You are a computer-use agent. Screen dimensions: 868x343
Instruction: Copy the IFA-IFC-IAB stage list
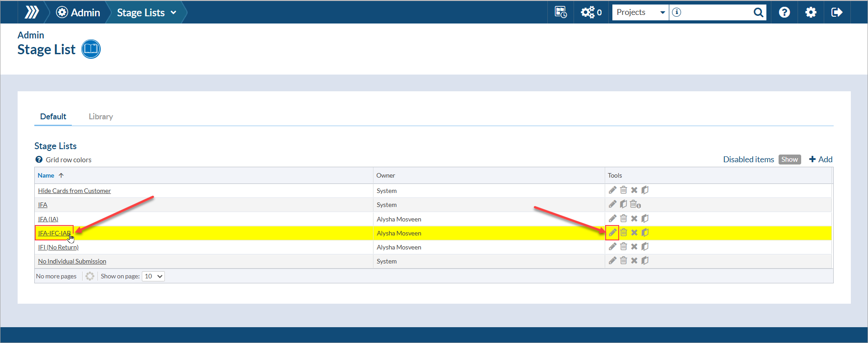click(x=645, y=233)
